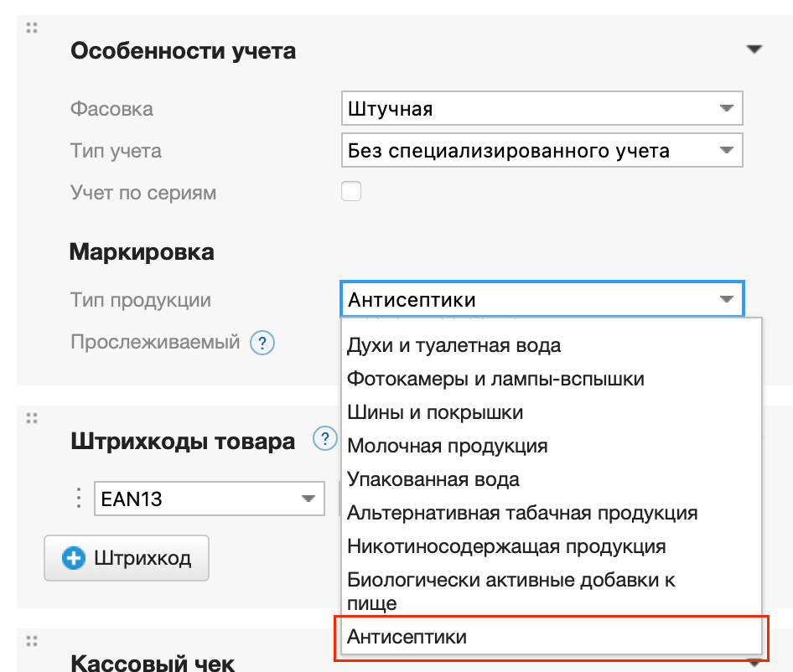
Task: Click the Тип продукции dropdown arrow
Action: pyautogui.click(x=726, y=299)
